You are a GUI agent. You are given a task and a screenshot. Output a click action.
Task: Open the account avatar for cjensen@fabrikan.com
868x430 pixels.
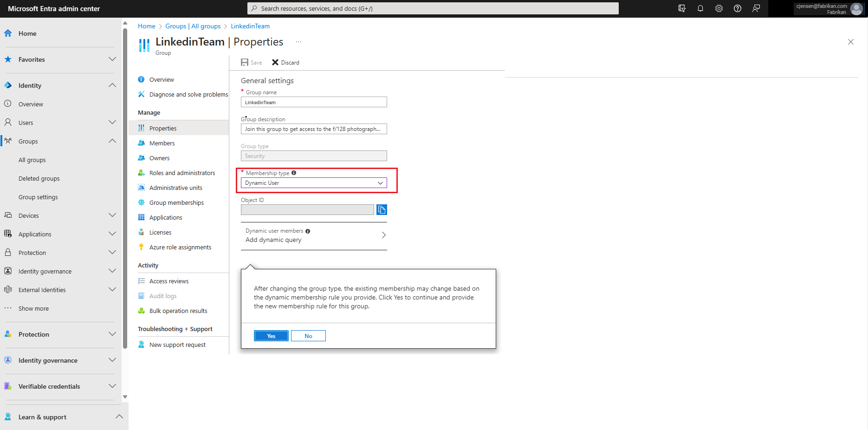coord(856,9)
